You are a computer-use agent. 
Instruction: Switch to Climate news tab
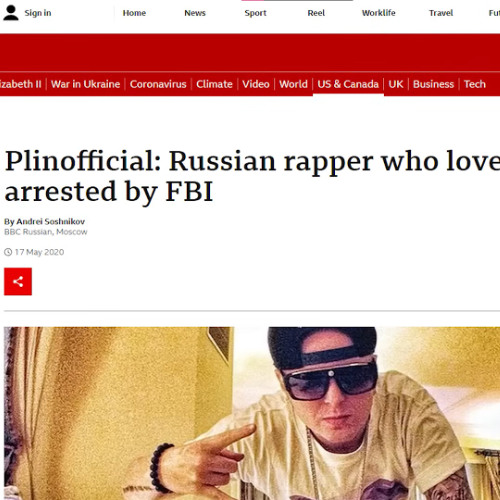214,84
